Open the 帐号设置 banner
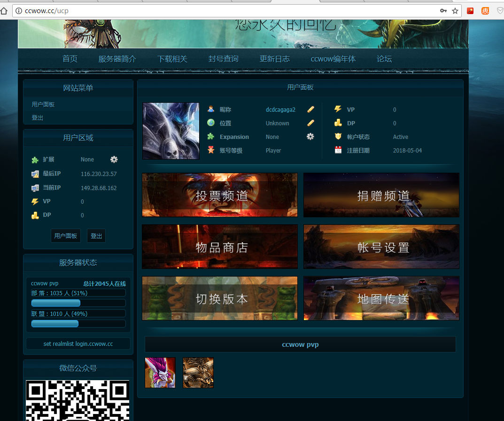This screenshot has width=504, height=421. [381, 247]
